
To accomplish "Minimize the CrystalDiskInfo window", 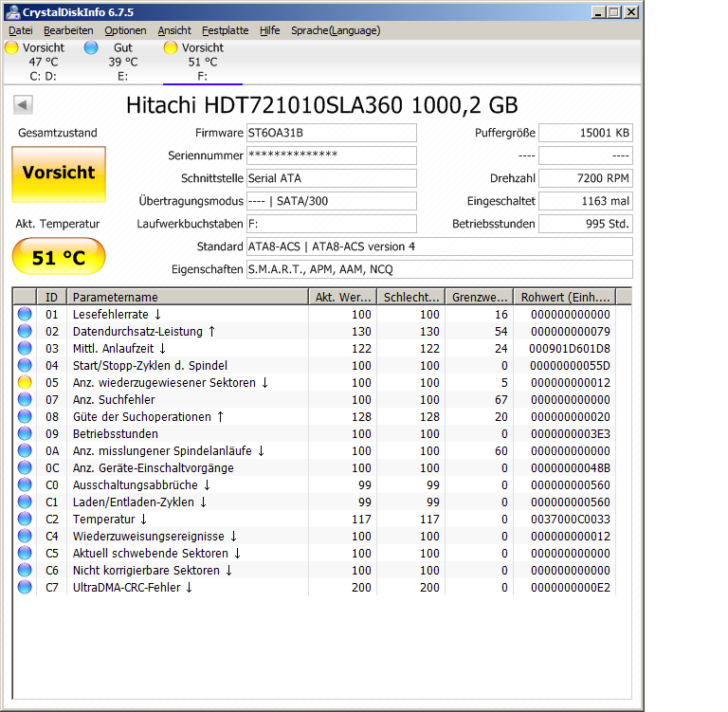I will [598, 12].
